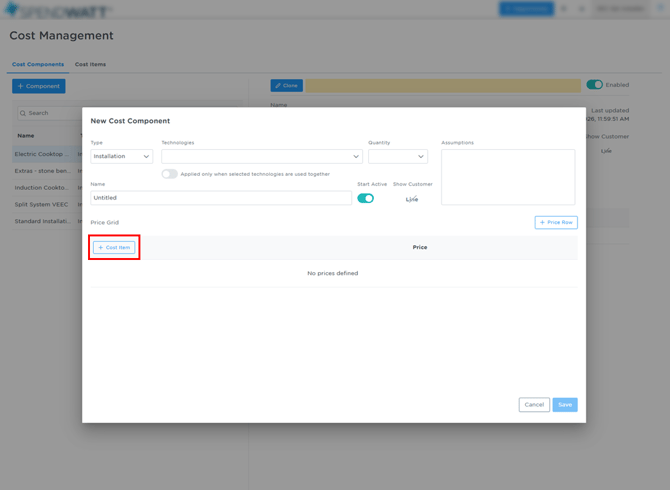
Task: Click the Name field containing Untitled
Action: (221, 198)
